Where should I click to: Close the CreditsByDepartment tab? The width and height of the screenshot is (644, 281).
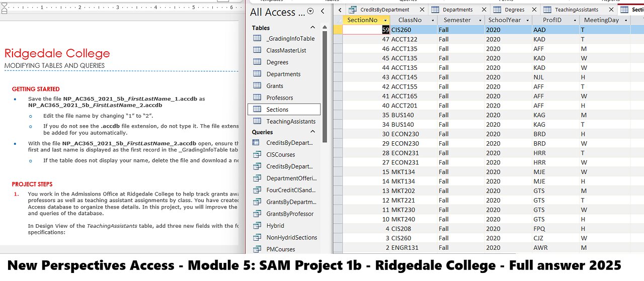pos(422,10)
